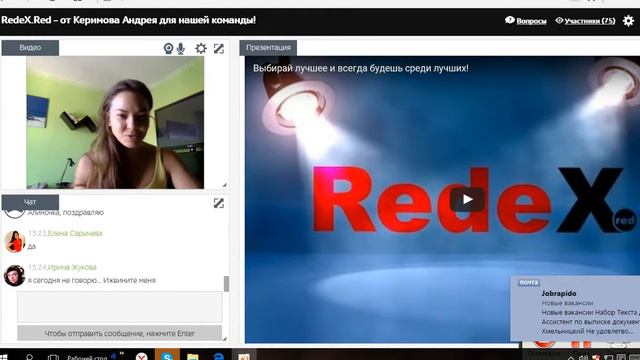
Task: Expand the Видео panel to fullscreen
Action: point(219,49)
